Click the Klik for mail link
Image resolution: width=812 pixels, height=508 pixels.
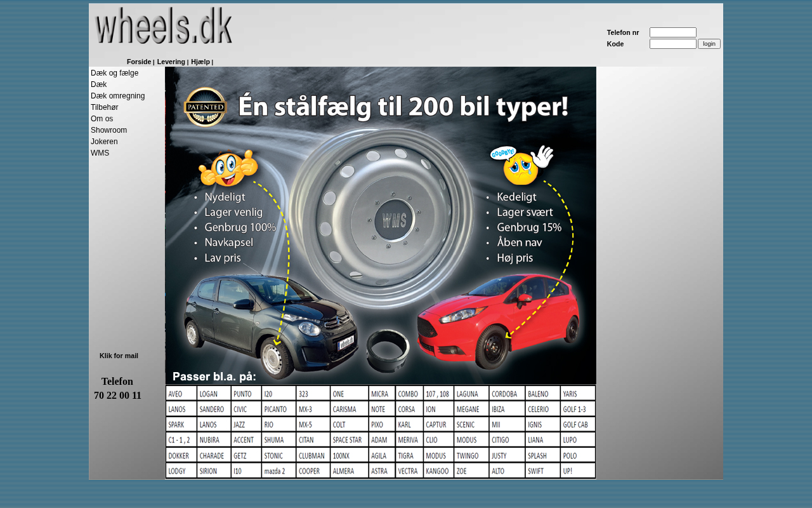119,356
